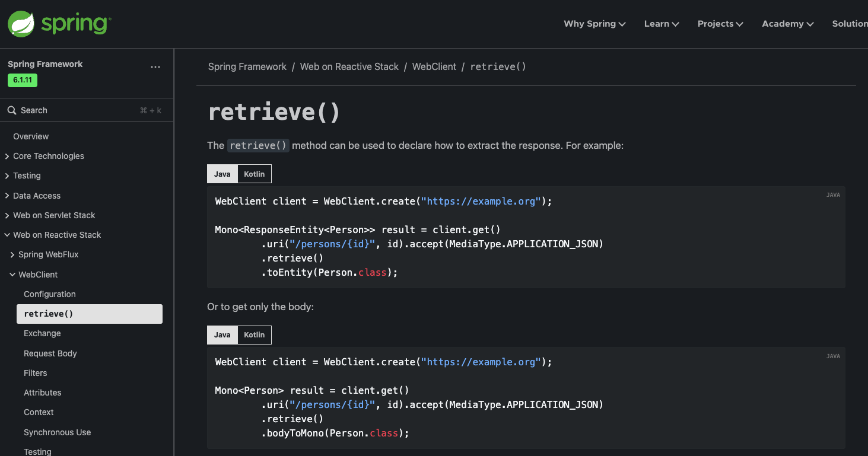Click the Spring Framework sidebar title
The width and height of the screenshot is (868, 456).
click(45, 64)
